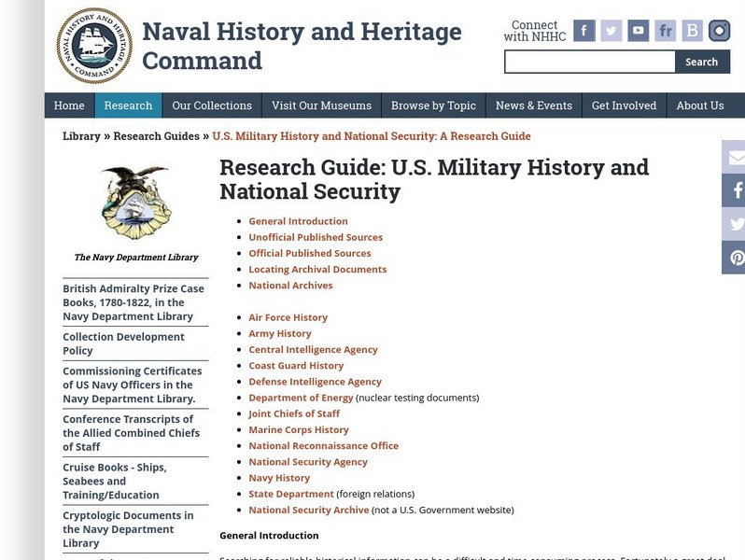This screenshot has width=745, height=560.
Task: Click the Search button
Action: coord(702,62)
